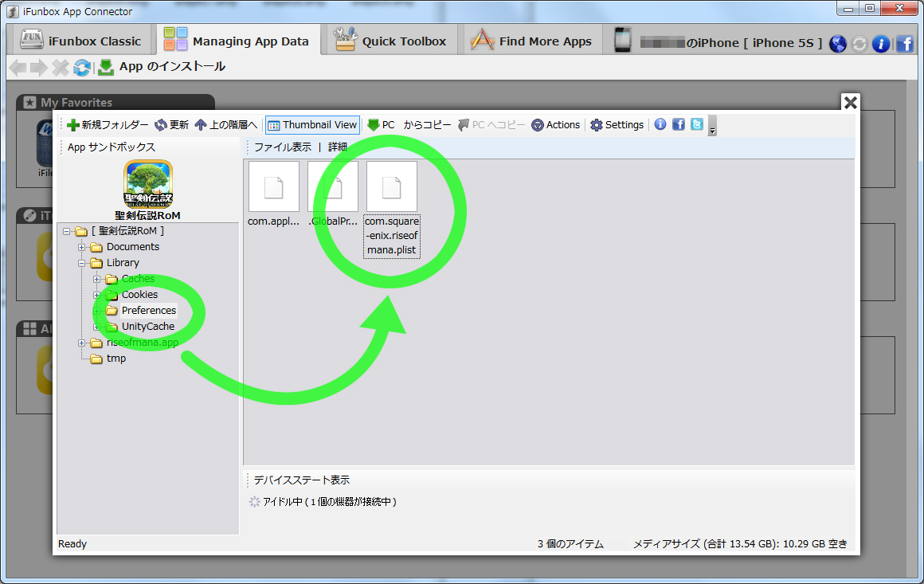
Task: Maximize the iFunbox App Connector window
Action: [x=870, y=9]
